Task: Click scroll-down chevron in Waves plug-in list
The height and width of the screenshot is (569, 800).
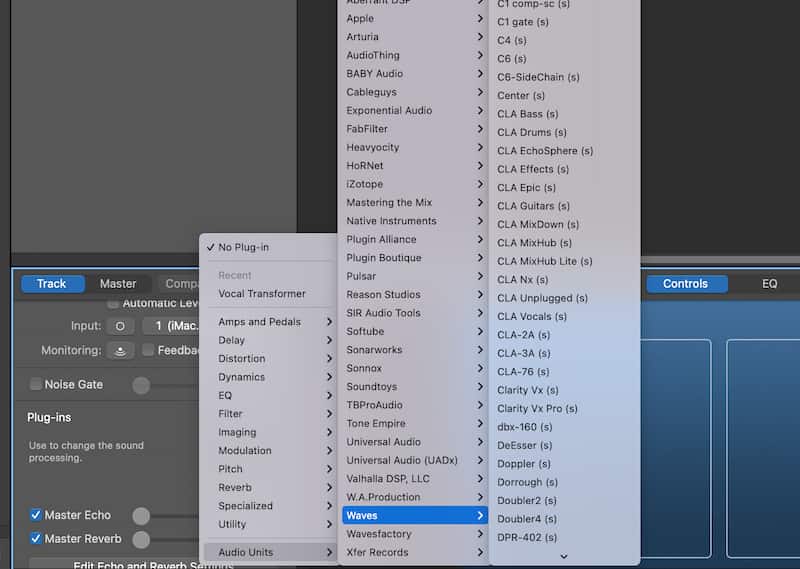Action: (x=564, y=556)
